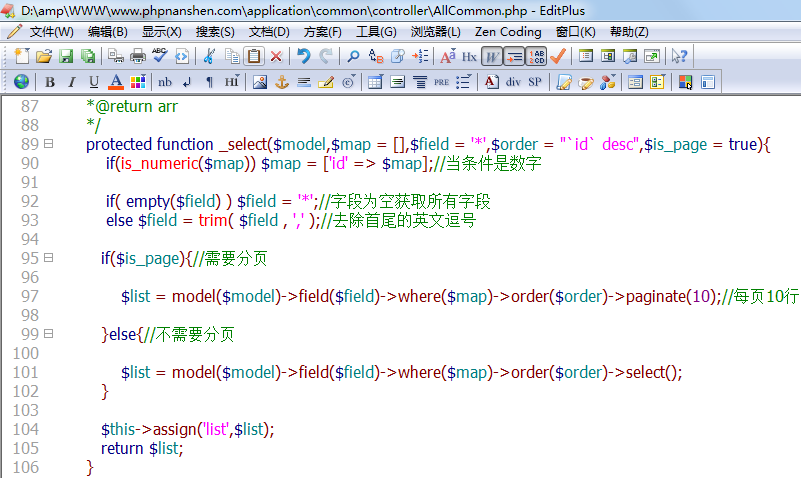Save the current file via floppy icon

click(66, 56)
